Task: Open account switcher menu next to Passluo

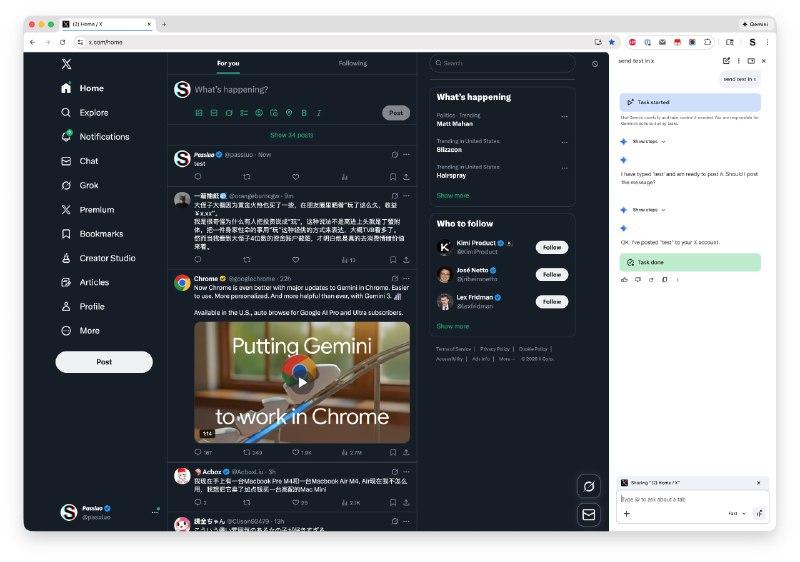Action: click(155, 512)
